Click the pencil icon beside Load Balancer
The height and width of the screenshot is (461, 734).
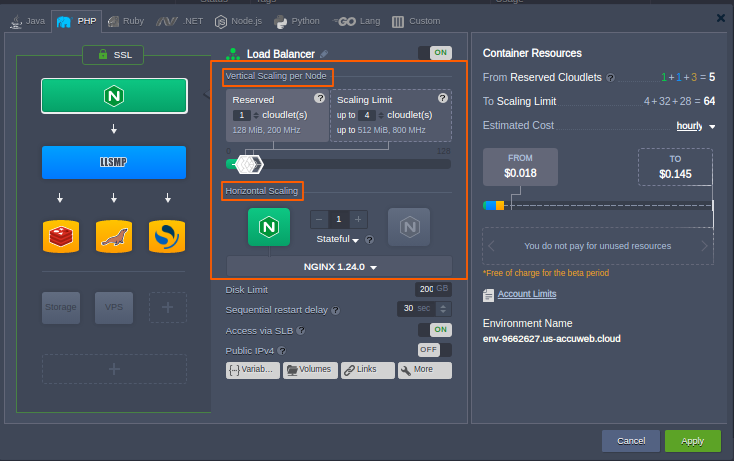(x=324, y=54)
